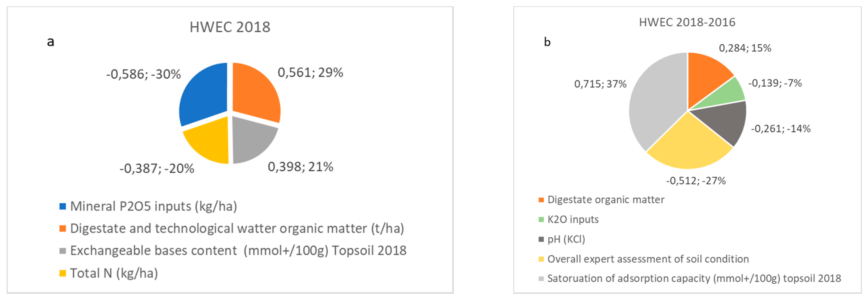Click the green K2O inputs legend swatch
This screenshot has height=299, width=868.
coord(541,219)
